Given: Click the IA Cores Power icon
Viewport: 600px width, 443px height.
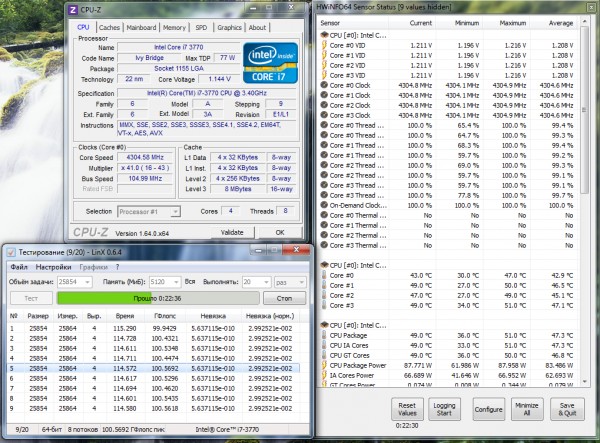Looking at the screenshot, I should [324, 375].
